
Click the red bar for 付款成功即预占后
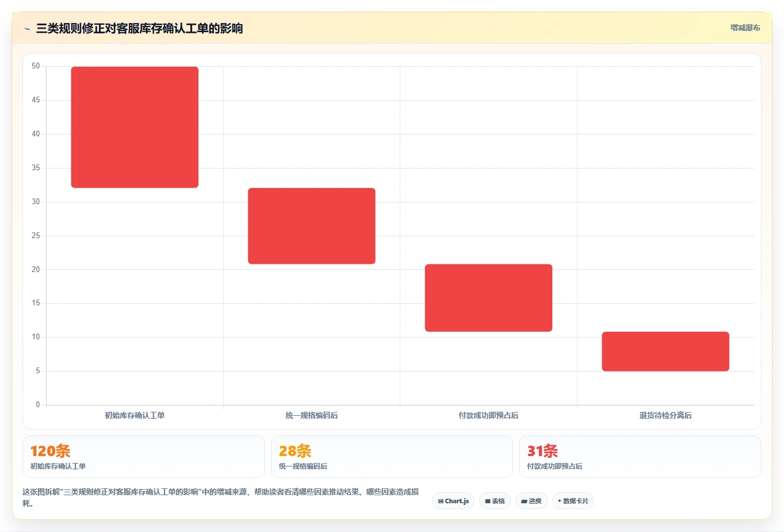click(x=488, y=298)
